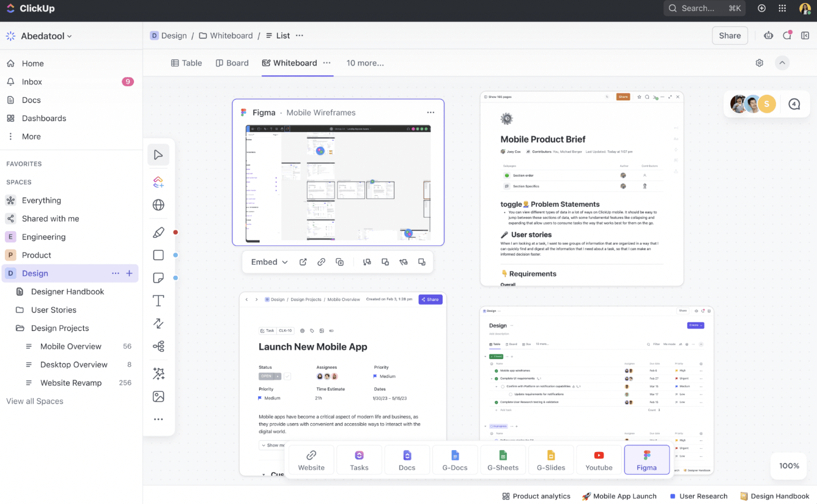The width and height of the screenshot is (817, 504).
Task: Open the Embed dropdown below Figma card
Action: pyautogui.click(x=270, y=262)
